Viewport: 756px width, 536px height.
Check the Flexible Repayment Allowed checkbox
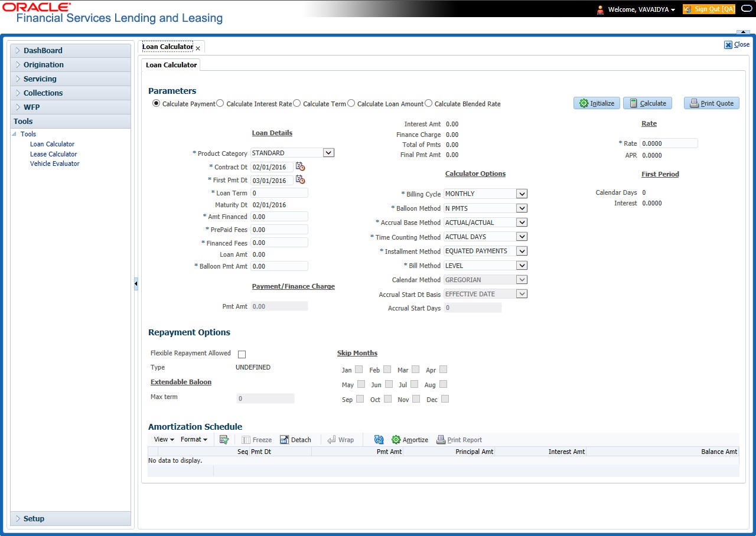(x=242, y=354)
